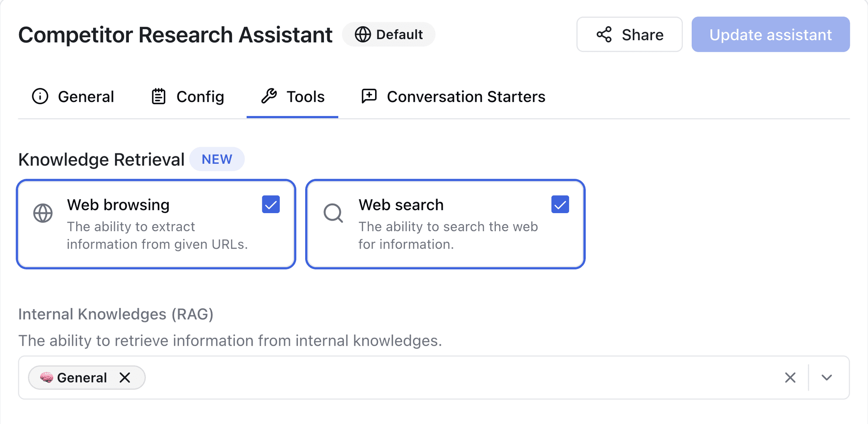Open the Conversation Starters tab
868x424 pixels.
tap(453, 97)
